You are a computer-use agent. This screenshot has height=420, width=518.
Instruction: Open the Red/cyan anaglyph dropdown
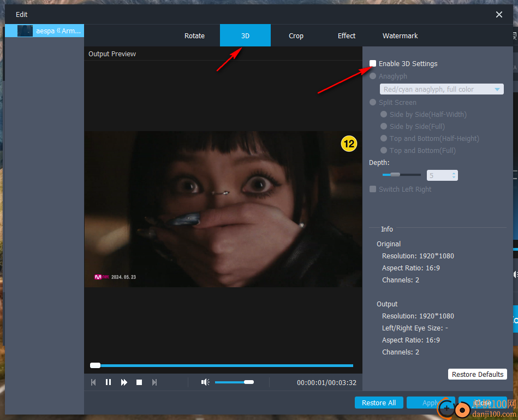pyautogui.click(x=442, y=89)
